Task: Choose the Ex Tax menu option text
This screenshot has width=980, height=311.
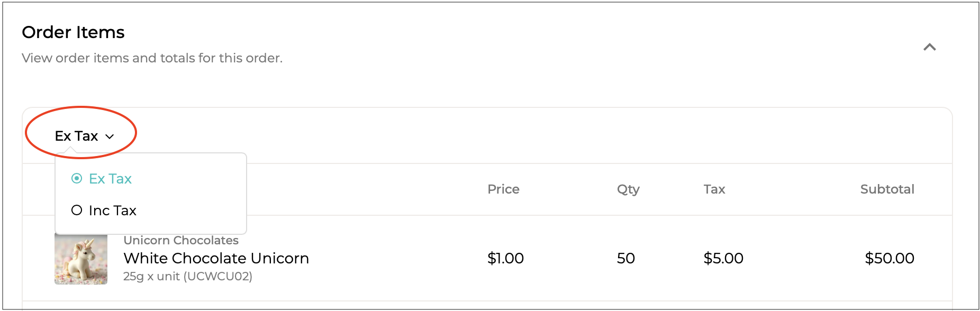Action: tap(110, 179)
